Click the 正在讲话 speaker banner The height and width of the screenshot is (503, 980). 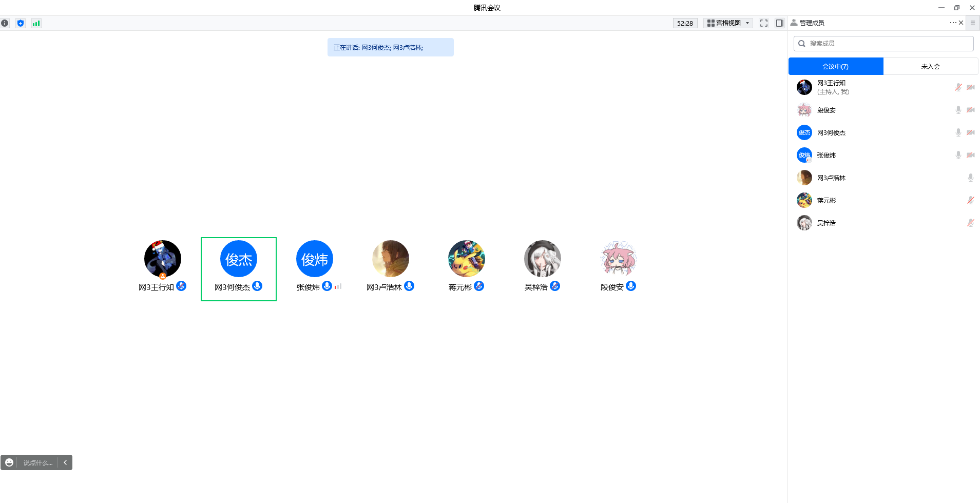[x=391, y=47]
